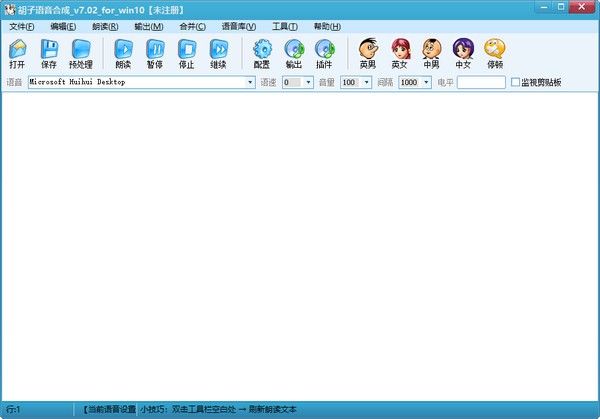
Task: Expand the Microsoft Huihui Desktop voice dropdown
Action: click(x=250, y=83)
